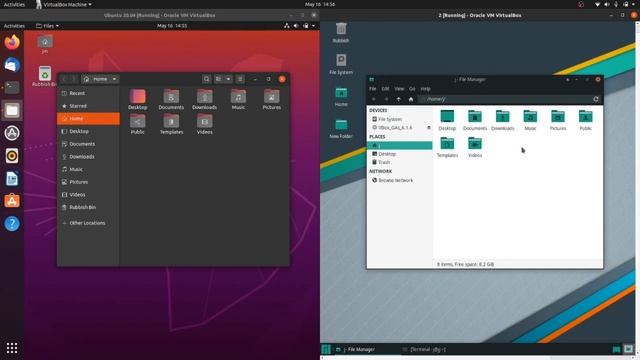The image size is (640, 360).
Task: Open Videos folder in Nautilus
Action: (x=204, y=124)
